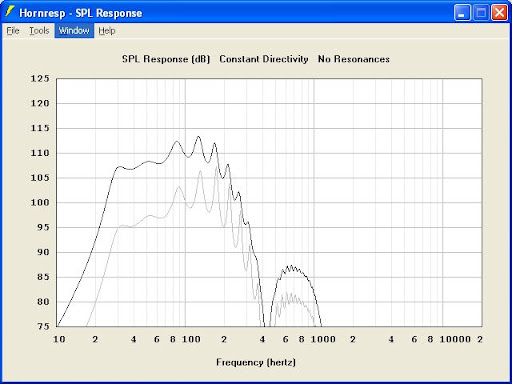Click the 'No Resonances' label
The width and height of the screenshot is (512, 384).
[x=354, y=59]
